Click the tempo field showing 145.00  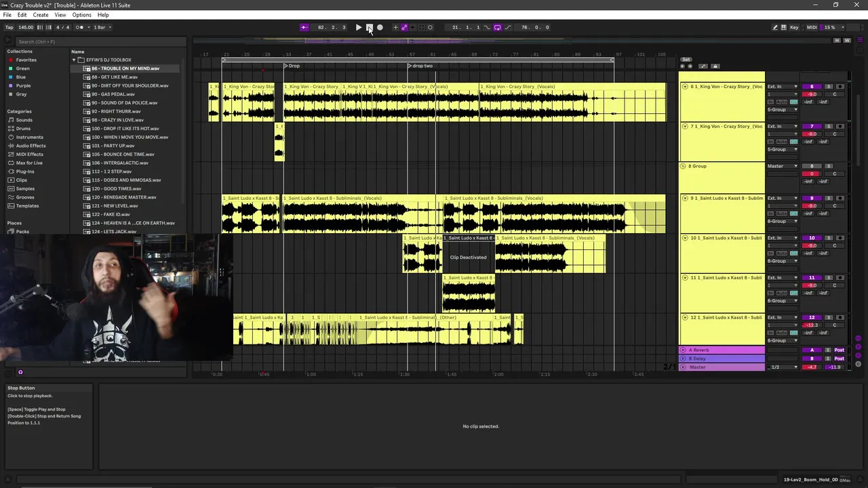pos(26,27)
